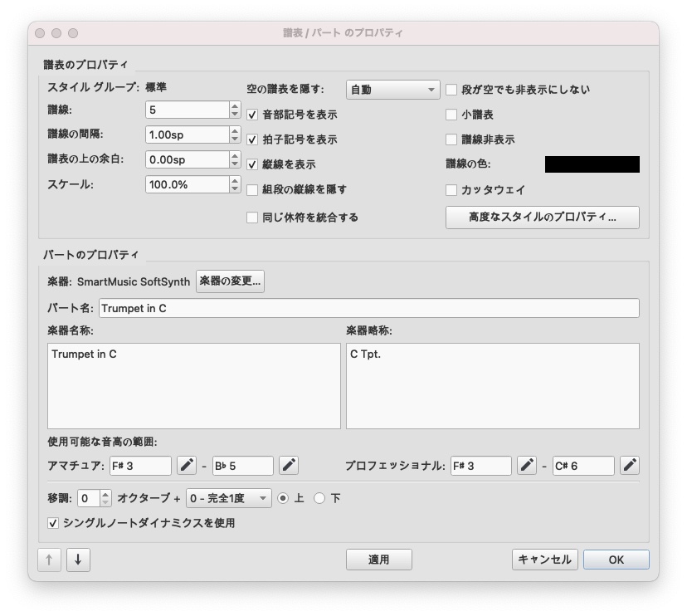
Task: Disable 音部記号を表示 checkbox
Action: click(253, 115)
